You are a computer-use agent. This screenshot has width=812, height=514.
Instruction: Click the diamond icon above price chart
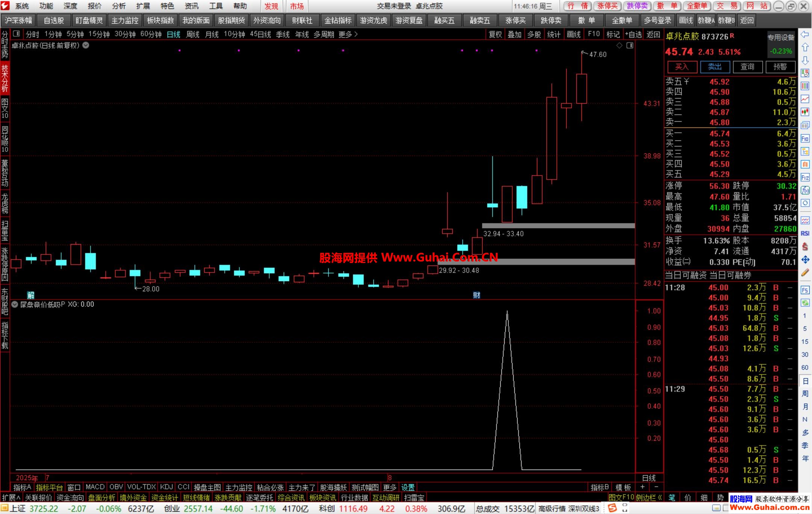[619, 45]
